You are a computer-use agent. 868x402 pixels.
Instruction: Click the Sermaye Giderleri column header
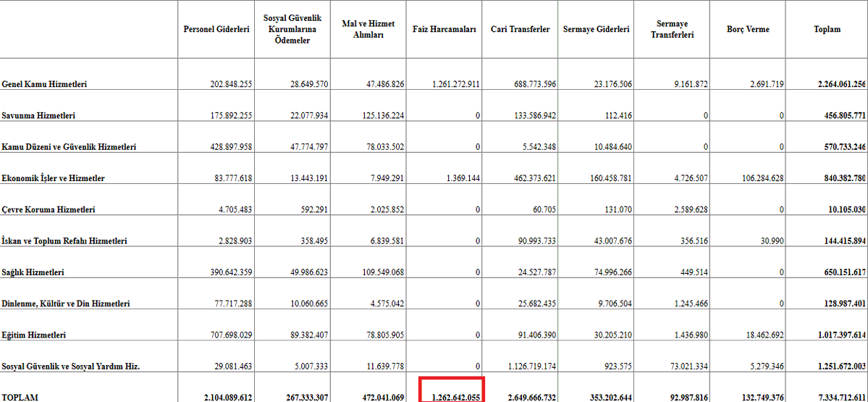(596, 30)
